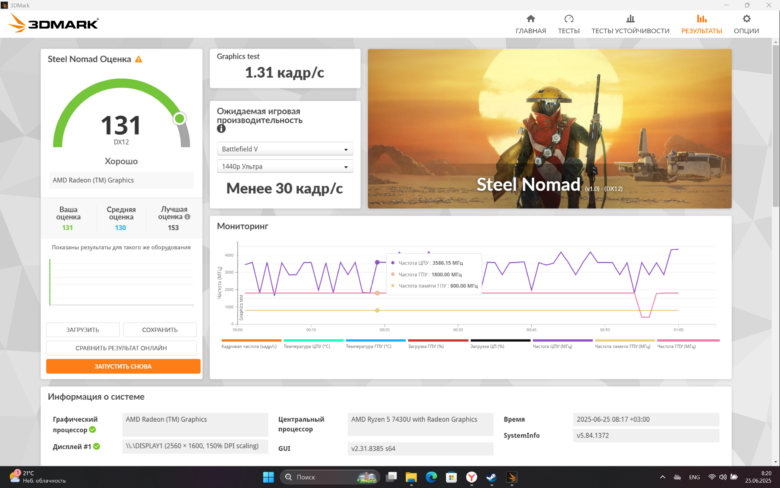Click the 3DMark taskbar icon
The image size is (780, 488).
point(511,477)
